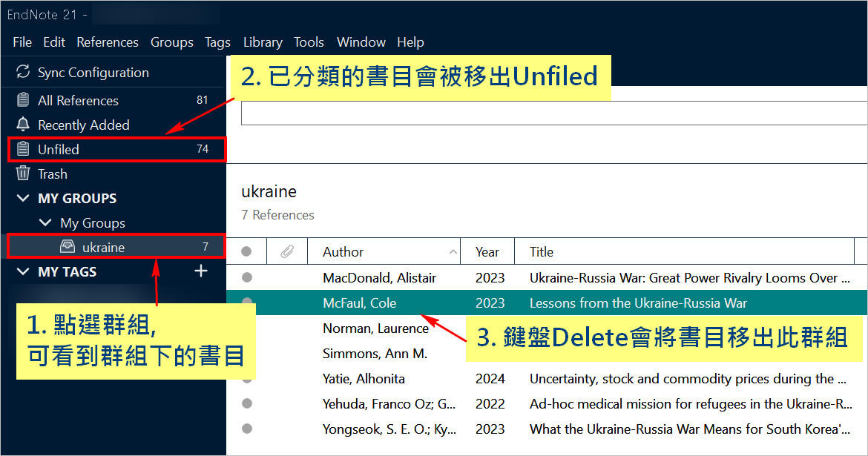Open the Library menu
This screenshot has width=868, height=456.
pos(263,42)
